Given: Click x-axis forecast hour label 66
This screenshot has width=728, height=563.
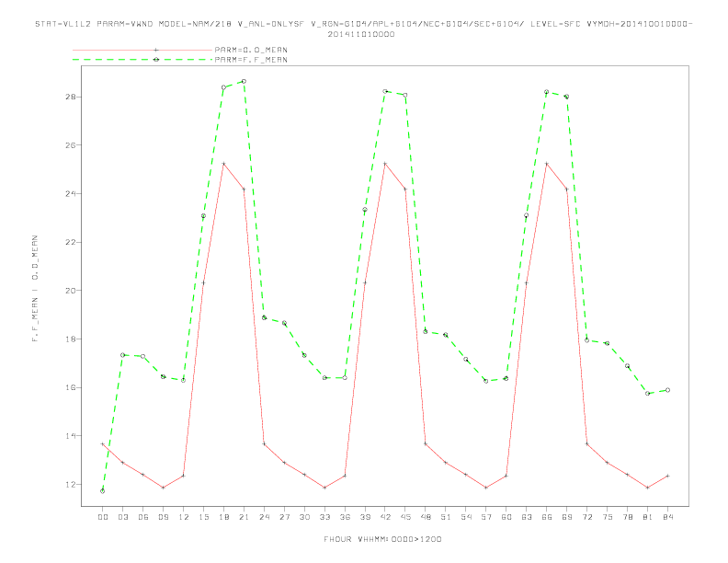Looking at the screenshot, I should coord(547,517).
